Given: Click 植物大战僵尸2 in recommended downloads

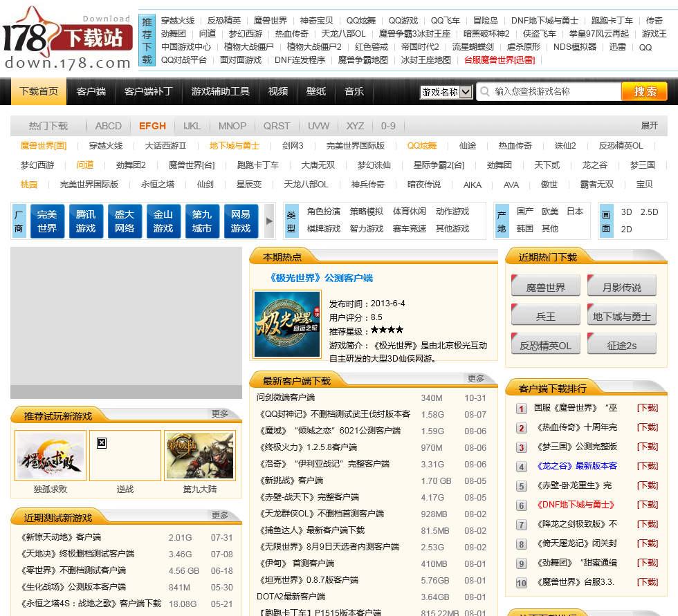Looking at the screenshot, I should 314,46.
